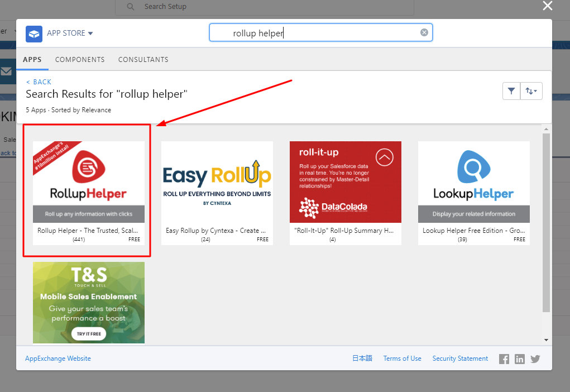Click the (39) review count for Lookup Helper
This screenshot has height=392, width=570.
click(462, 239)
